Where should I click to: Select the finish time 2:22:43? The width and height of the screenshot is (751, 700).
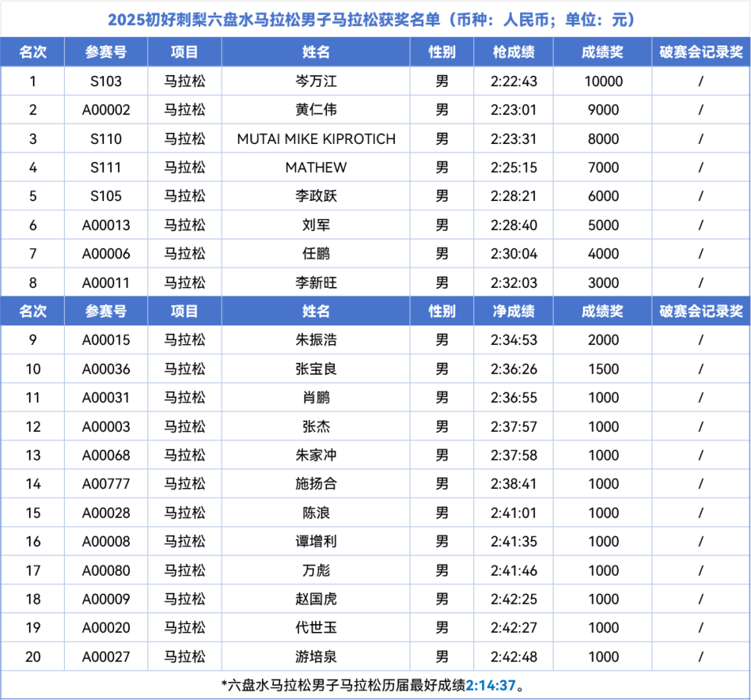[x=513, y=81]
